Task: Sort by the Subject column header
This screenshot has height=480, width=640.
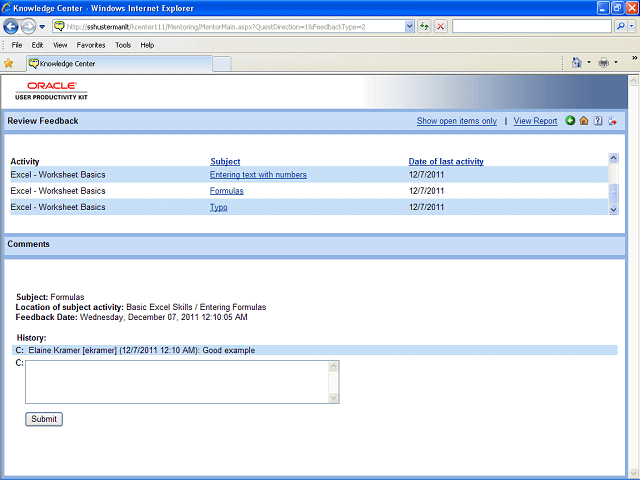Action: point(225,161)
